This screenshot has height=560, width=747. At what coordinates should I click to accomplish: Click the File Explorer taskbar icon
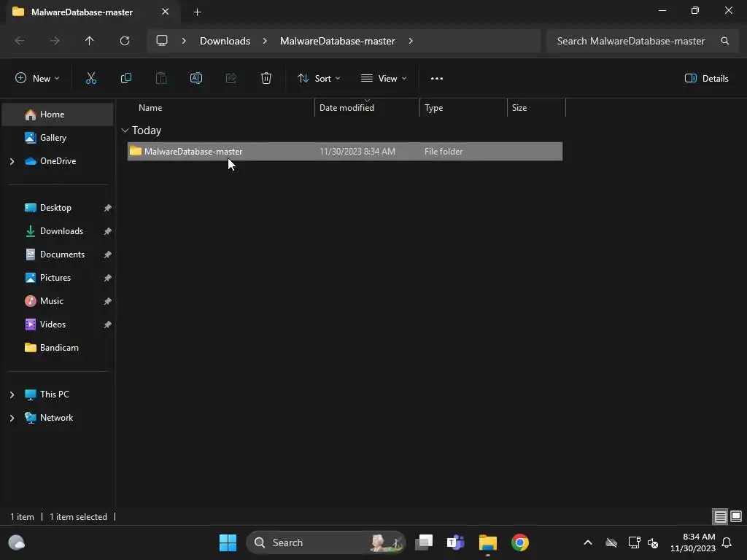click(488, 542)
